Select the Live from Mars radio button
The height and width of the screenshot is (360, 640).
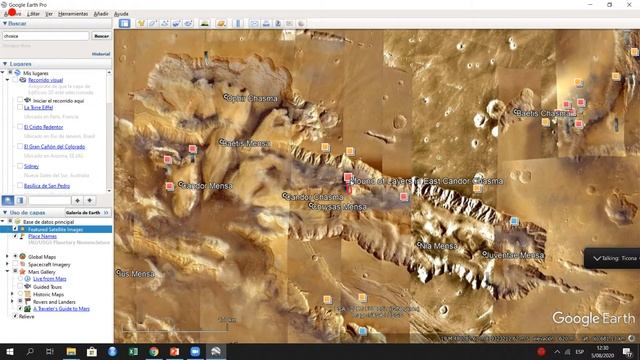(x=20, y=279)
